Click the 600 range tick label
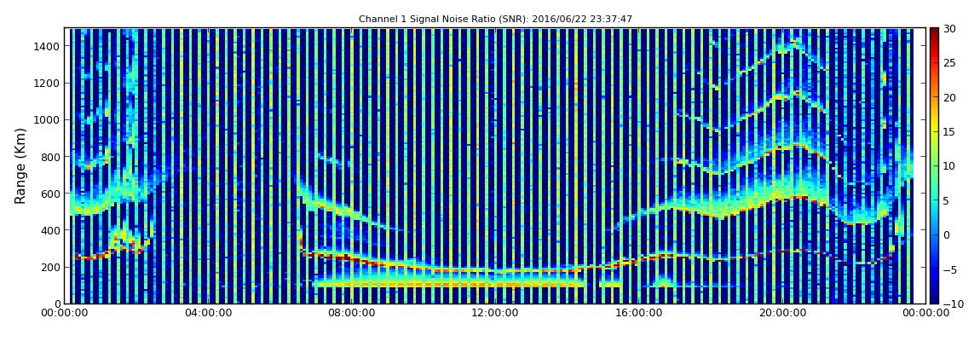Screen dimensions: 980x347 (x=51, y=194)
